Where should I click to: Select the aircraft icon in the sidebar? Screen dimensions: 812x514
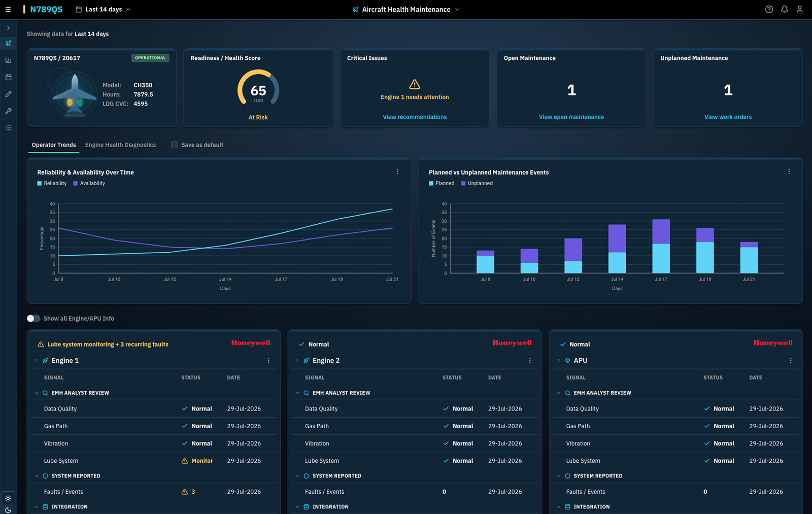coord(8,43)
